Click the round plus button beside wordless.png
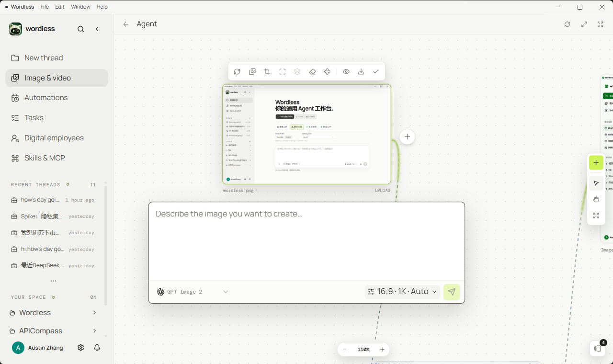 coord(407,137)
